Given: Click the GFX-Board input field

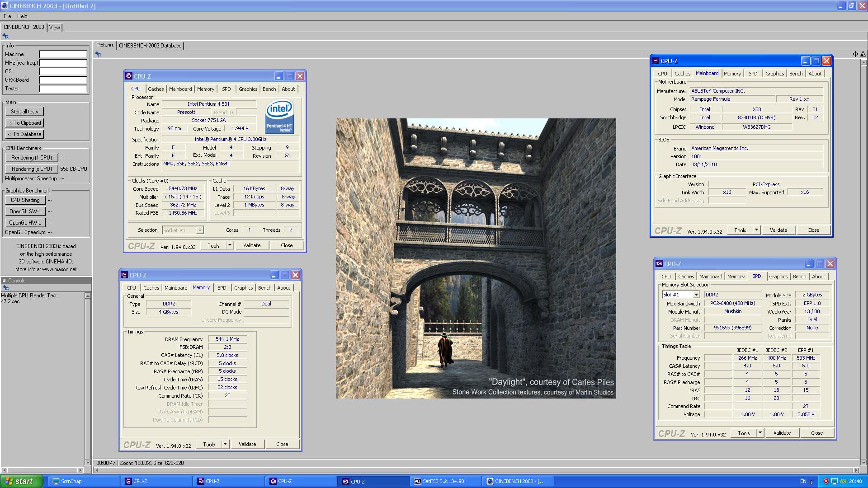Looking at the screenshot, I should pos(63,80).
